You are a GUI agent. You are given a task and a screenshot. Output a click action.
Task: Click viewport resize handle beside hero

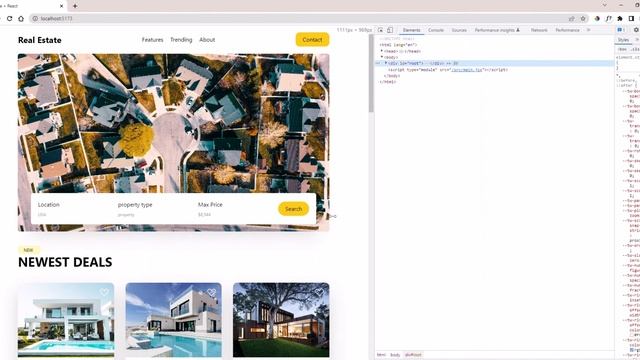(x=333, y=216)
